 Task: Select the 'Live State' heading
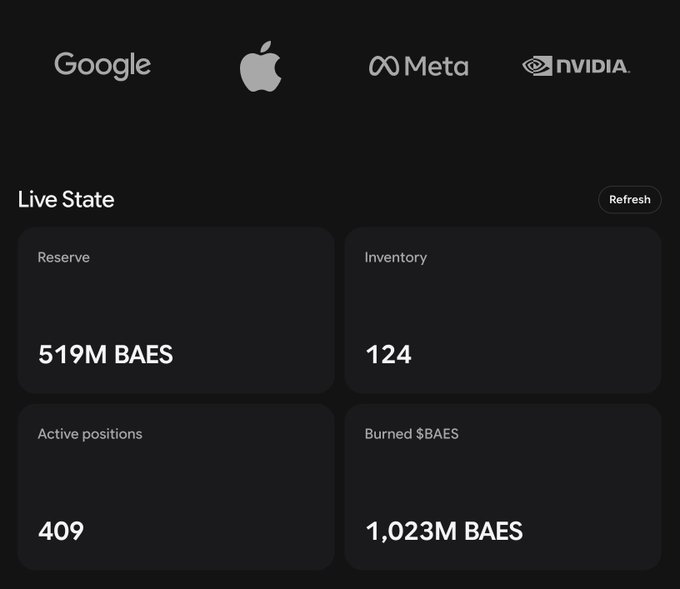tap(66, 200)
